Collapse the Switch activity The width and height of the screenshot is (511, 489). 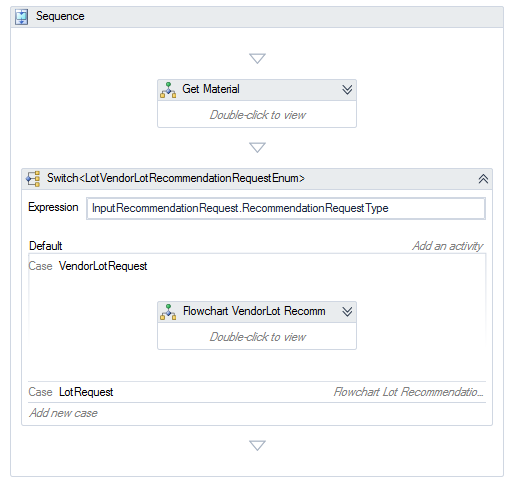point(483,179)
